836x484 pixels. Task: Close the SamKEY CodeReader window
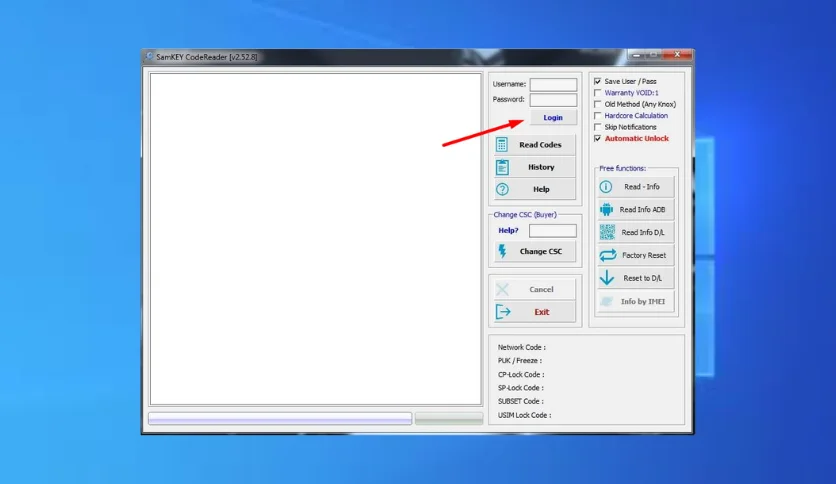click(677, 54)
